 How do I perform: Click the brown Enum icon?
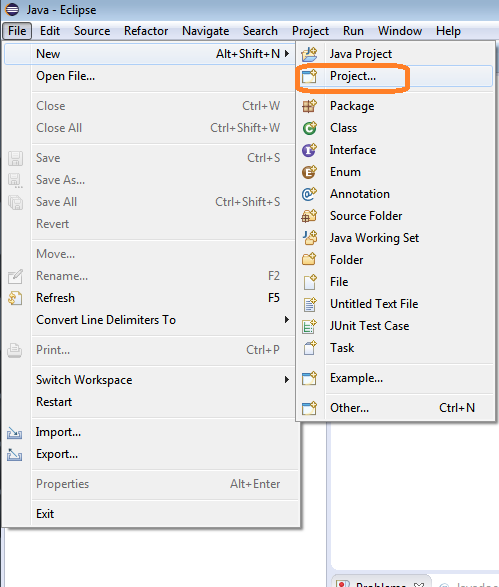coord(309,172)
